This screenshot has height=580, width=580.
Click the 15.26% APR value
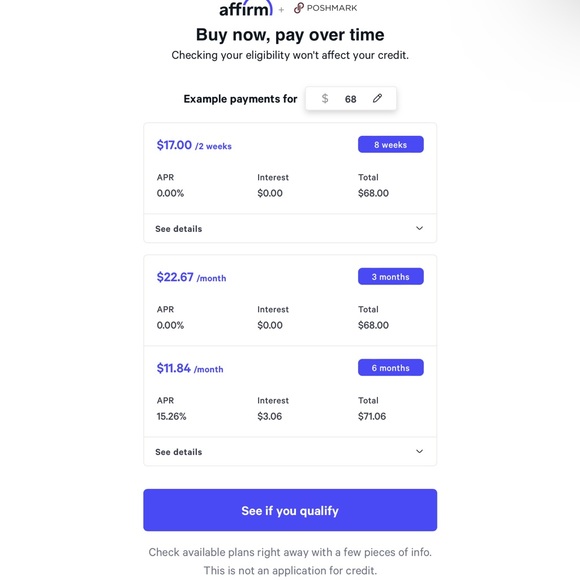(x=171, y=417)
